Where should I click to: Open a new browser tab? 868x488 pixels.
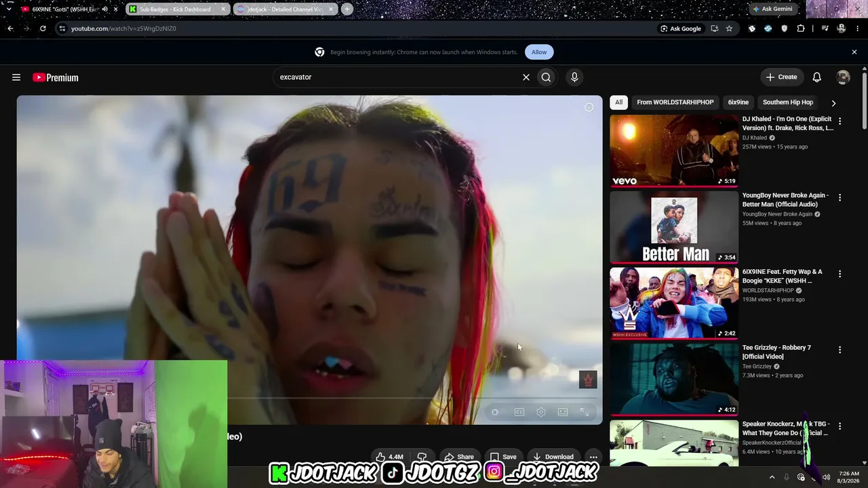[x=347, y=9]
